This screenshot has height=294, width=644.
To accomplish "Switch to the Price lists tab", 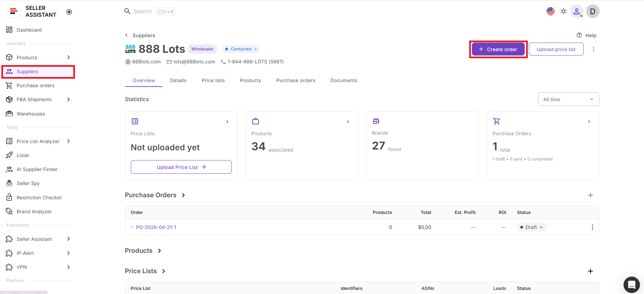I will coord(213,80).
